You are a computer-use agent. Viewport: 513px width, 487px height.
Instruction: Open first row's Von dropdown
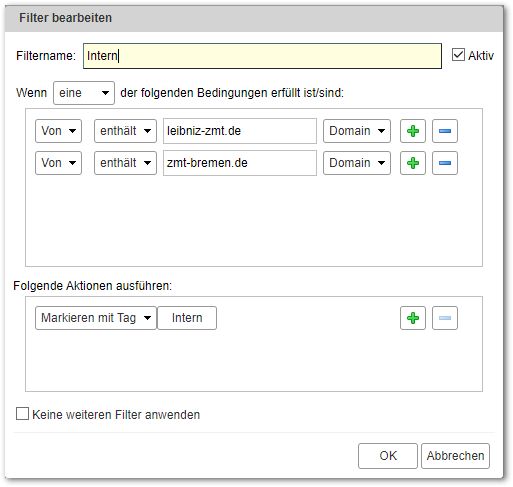pos(58,131)
